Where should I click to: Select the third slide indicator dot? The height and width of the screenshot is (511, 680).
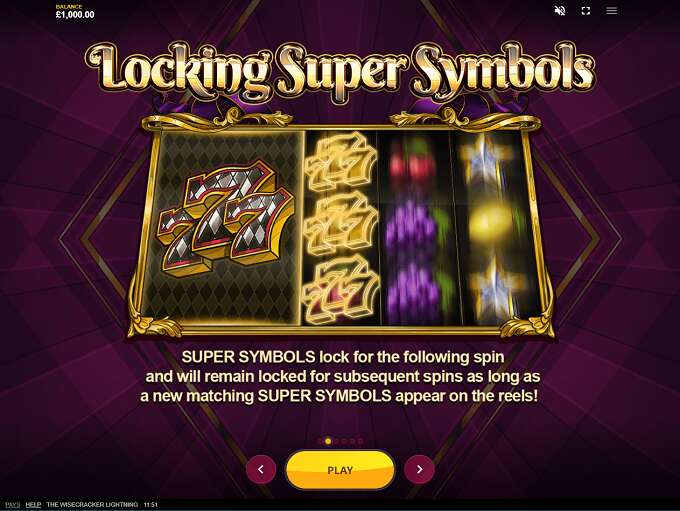point(337,441)
